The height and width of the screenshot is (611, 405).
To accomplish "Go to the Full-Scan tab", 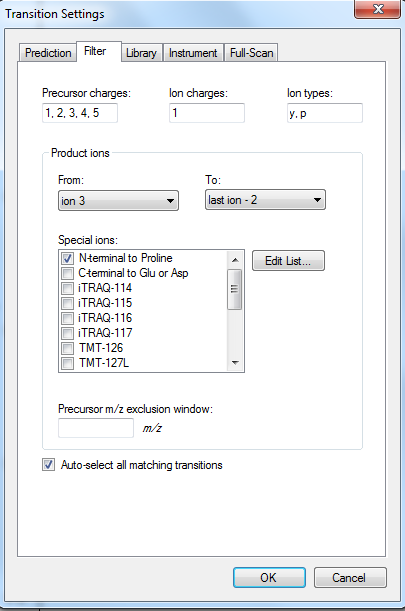I will point(251,53).
